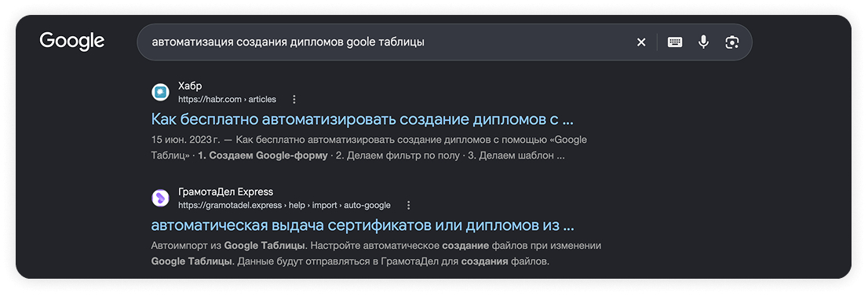Screen dimensions: 868x296
Task: Click '1. Создаем Google-форму' snippet text
Action: click(263, 155)
